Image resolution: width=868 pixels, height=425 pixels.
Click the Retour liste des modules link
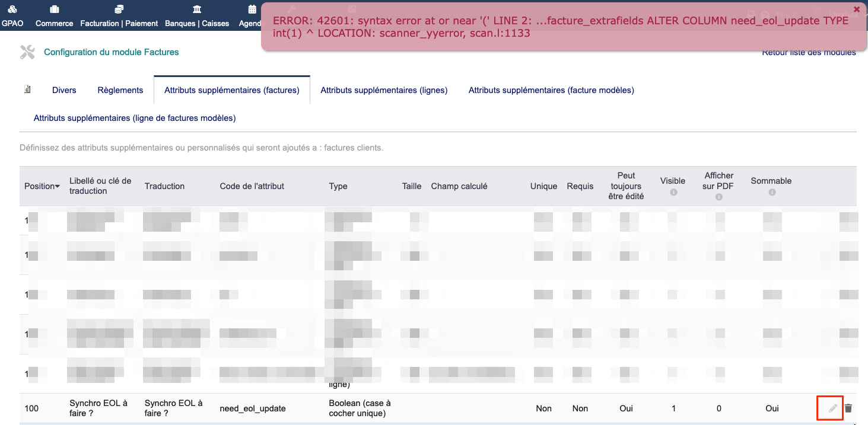pos(809,52)
